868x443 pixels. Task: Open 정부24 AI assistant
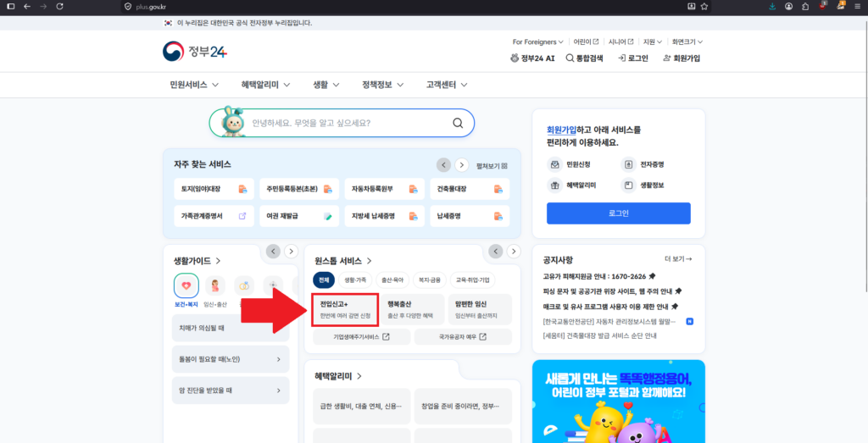click(532, 58)
